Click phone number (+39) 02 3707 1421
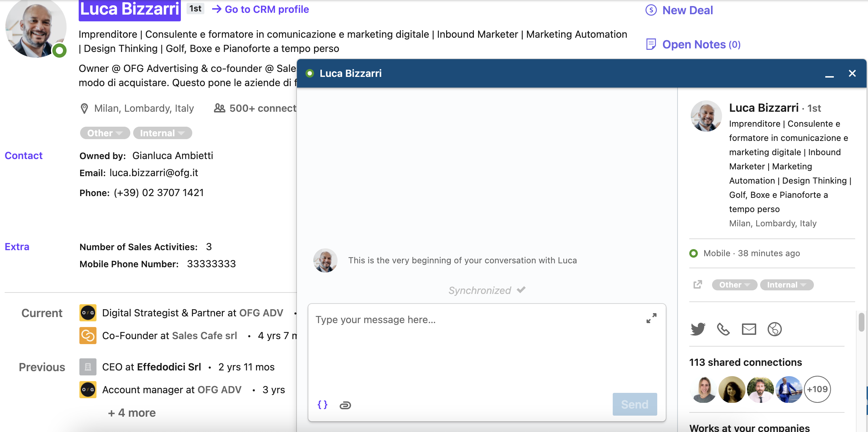868x432 pixels. pyautogui.click(x=159, y=193)
